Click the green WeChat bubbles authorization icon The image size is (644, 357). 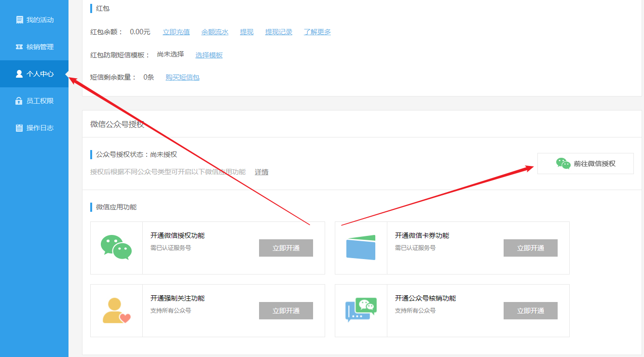point(116,248)
